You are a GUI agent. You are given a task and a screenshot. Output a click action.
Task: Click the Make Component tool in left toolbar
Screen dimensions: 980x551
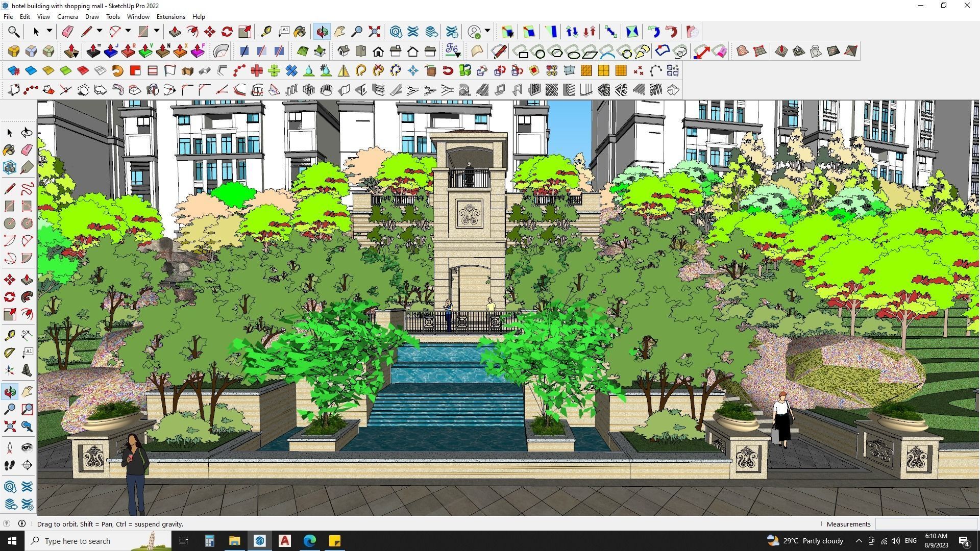point(10,167)
